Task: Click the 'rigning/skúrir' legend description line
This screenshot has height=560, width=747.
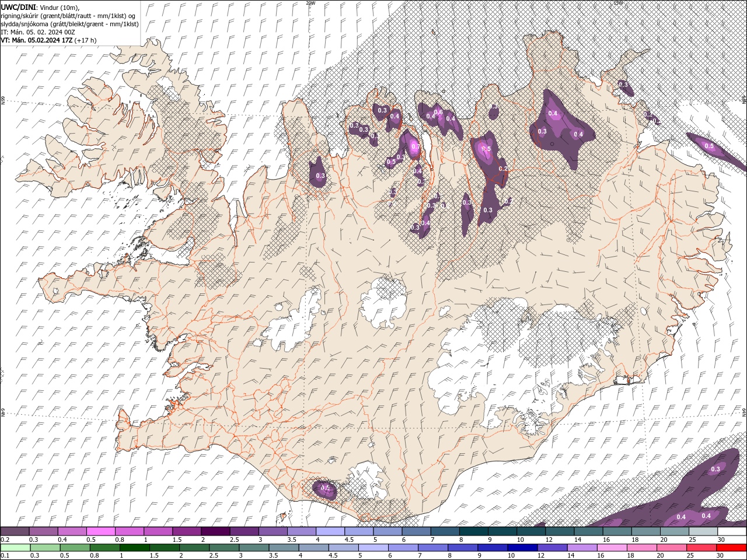Action: [69, 15]
